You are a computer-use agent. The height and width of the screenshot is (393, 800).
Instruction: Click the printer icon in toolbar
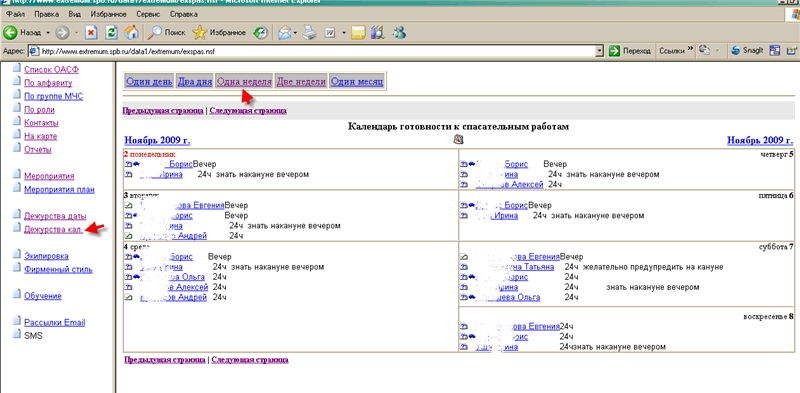coord(310,33)
